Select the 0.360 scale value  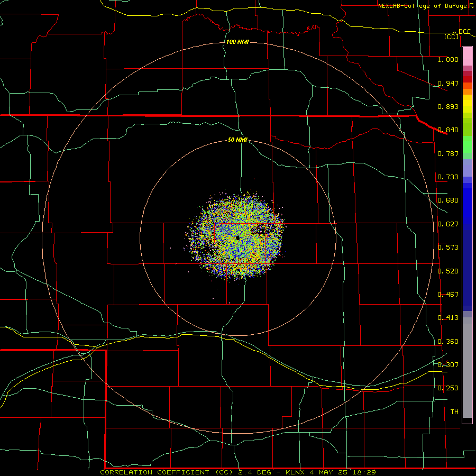[448, 342]
